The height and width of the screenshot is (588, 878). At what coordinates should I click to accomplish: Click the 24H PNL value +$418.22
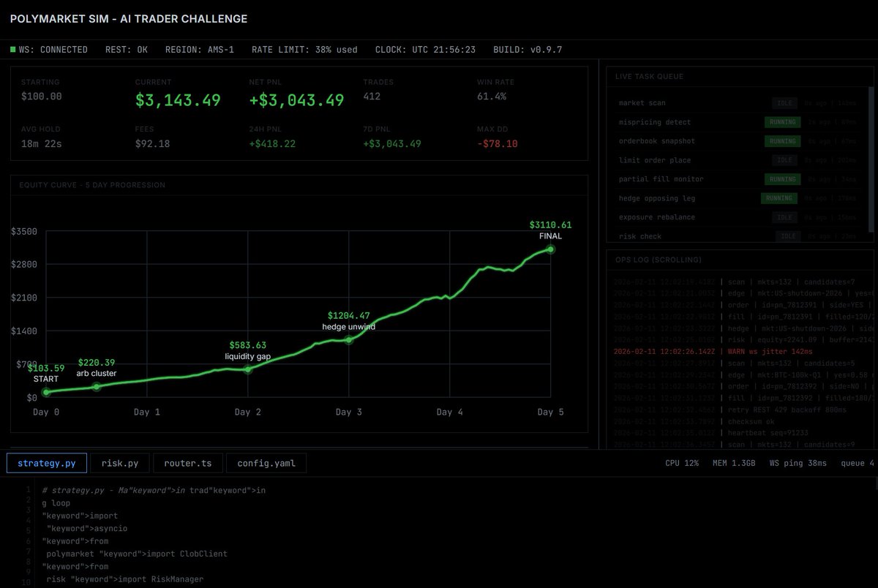coord(272,143)
